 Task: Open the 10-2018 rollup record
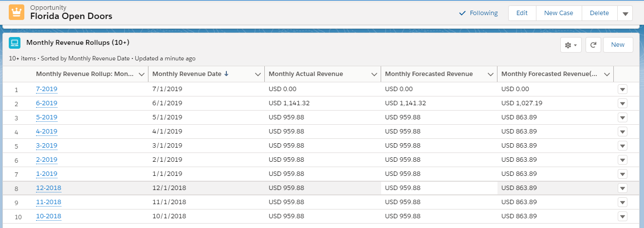[49, 216]
